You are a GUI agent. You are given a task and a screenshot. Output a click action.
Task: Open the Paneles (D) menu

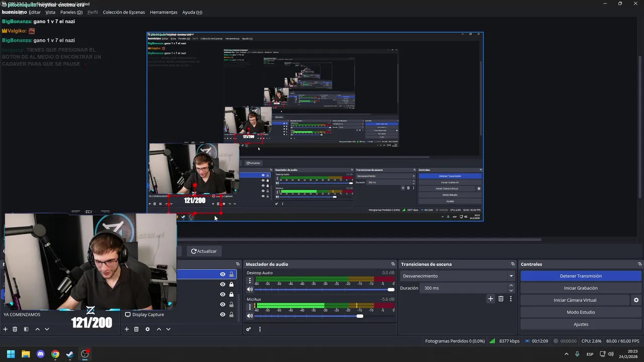pos(71,12)
